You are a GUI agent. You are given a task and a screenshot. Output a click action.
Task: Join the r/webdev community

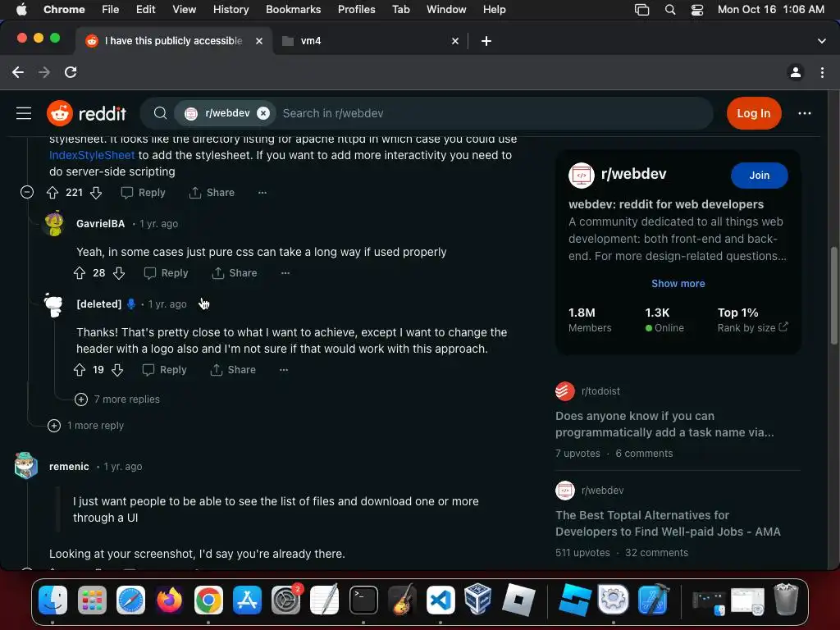759,176
